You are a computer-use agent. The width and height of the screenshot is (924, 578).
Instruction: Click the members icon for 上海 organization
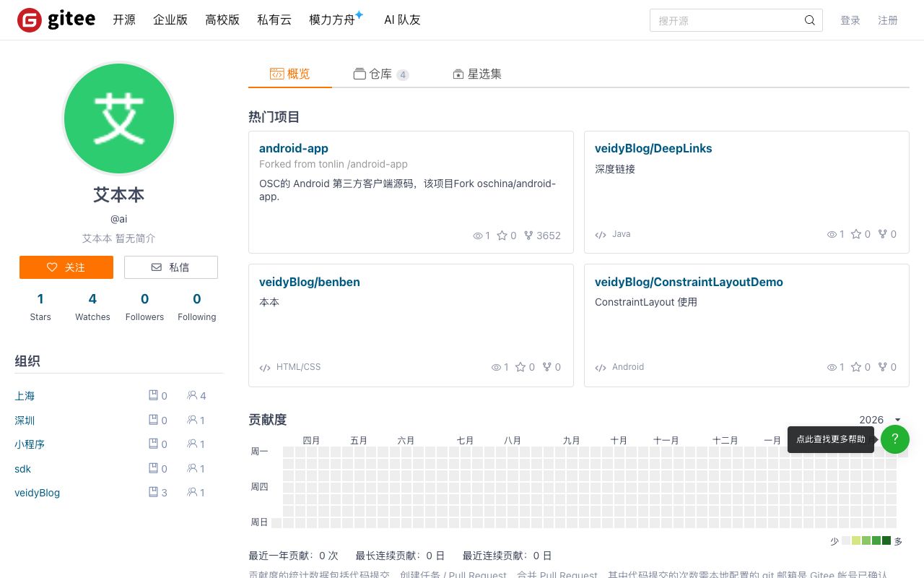coord(192,396)
